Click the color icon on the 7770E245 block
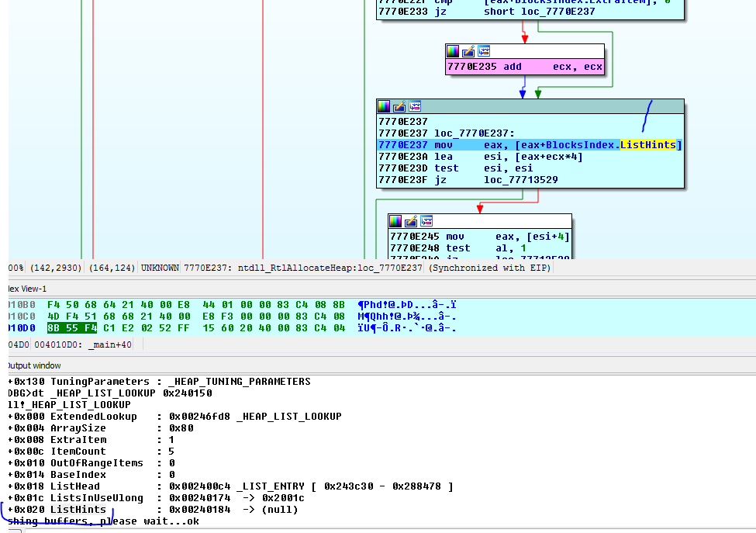 (x=395, y=221)
